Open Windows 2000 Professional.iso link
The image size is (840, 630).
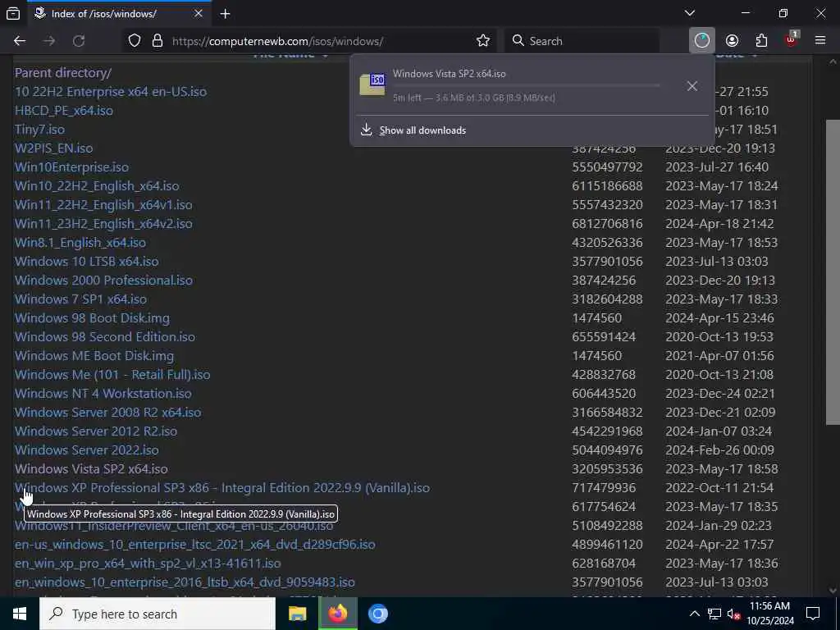[103, 281]
